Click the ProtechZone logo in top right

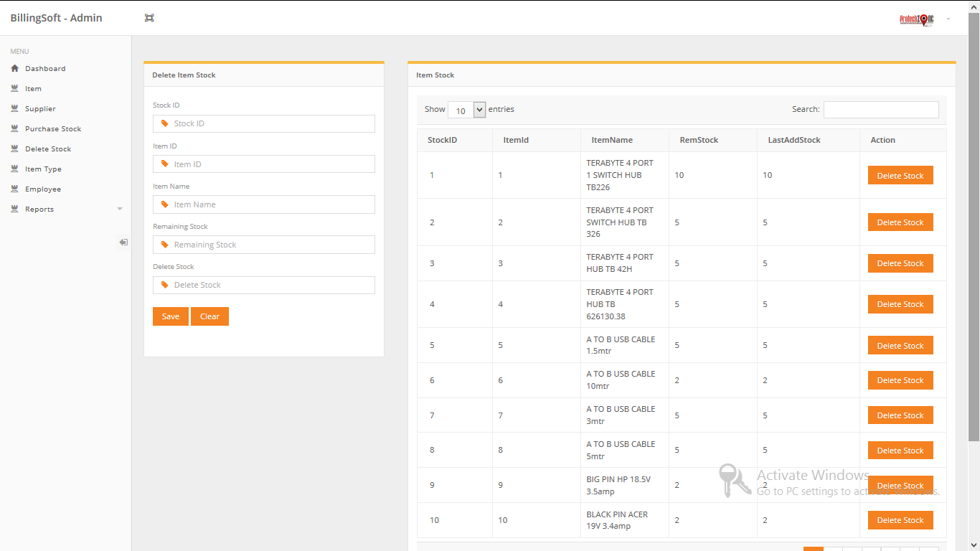pos(916,19)
